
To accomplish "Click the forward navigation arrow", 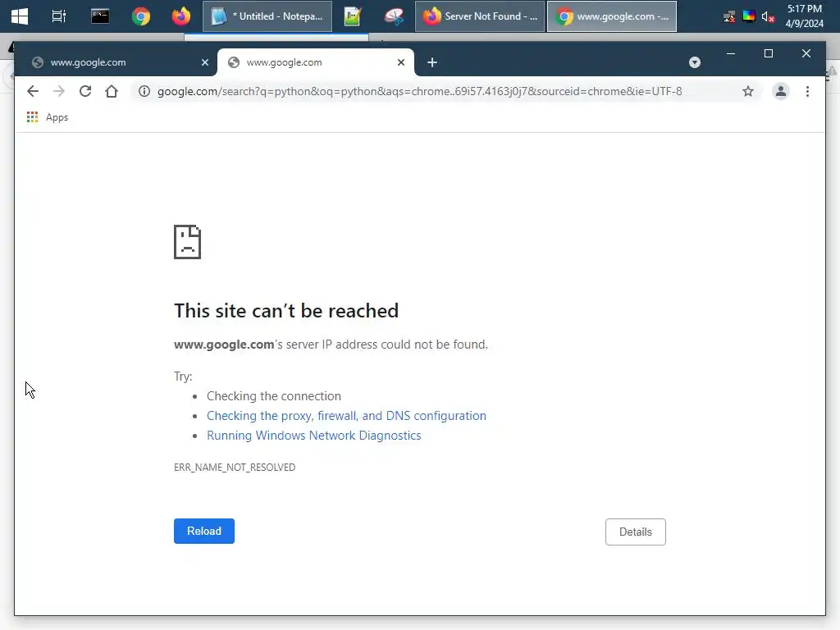I will pos(59,91).
